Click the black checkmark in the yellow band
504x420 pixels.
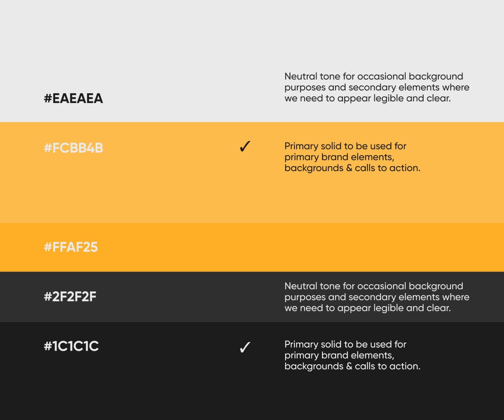pyautogui.click(x=245, y=147)
